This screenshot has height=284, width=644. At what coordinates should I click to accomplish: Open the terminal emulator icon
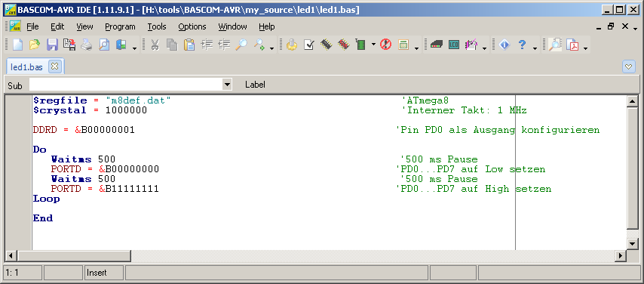[x=436, y=45]
